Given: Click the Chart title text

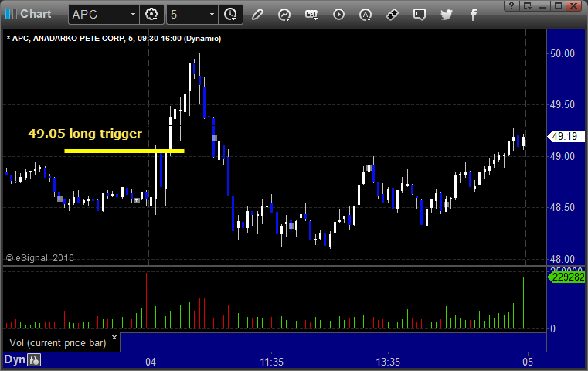Looking at the screenshot, I should 36,14.
